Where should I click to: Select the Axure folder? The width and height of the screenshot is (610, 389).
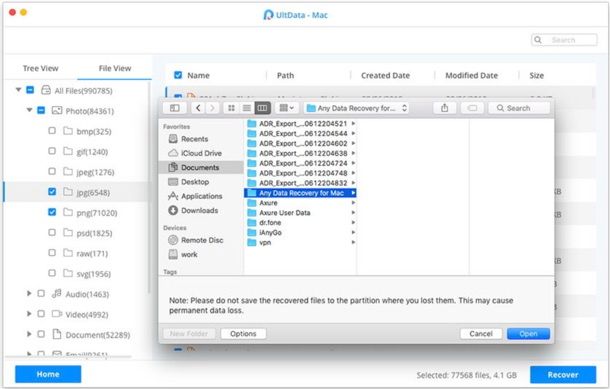pos(301,203)
